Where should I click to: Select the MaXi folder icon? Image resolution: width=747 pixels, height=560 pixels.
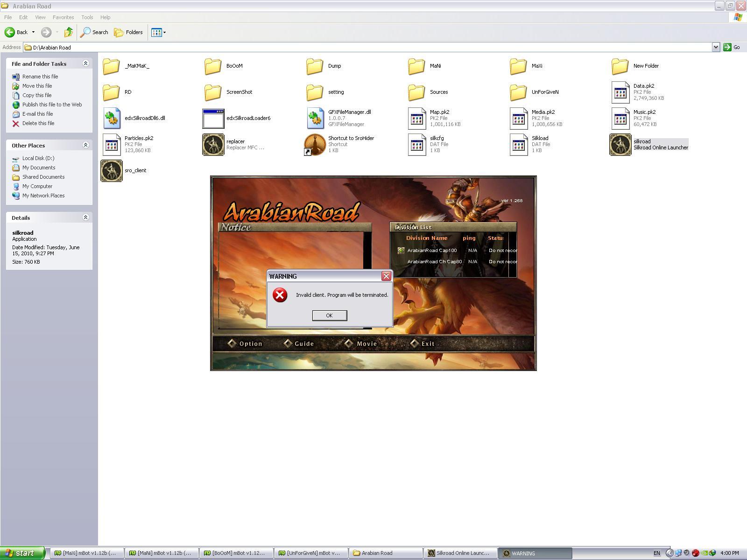(518, 66)
